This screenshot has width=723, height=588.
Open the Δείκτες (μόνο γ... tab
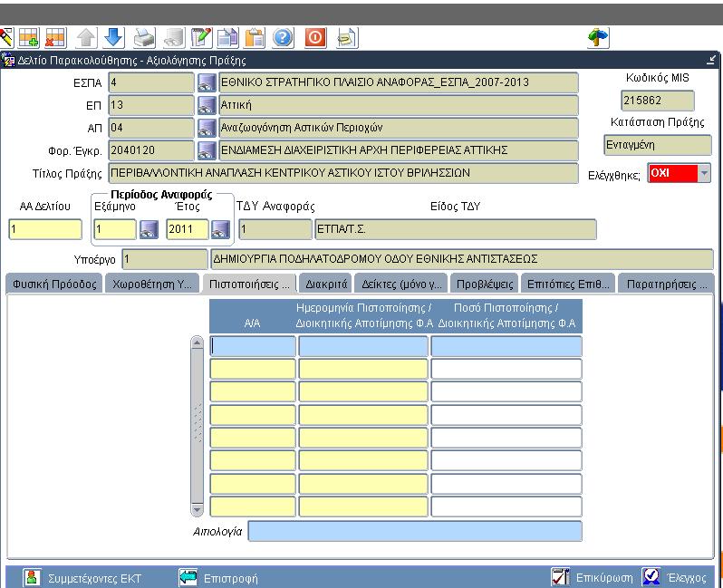pos(401,284)
